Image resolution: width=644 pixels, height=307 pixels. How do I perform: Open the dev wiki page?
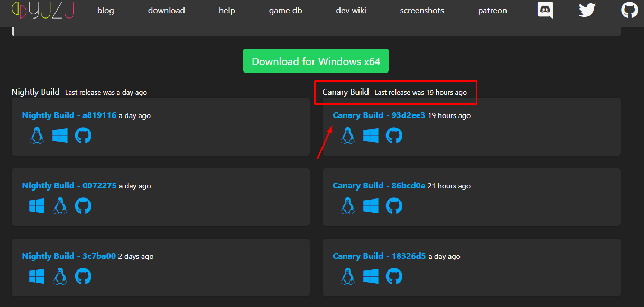[351, 11]
